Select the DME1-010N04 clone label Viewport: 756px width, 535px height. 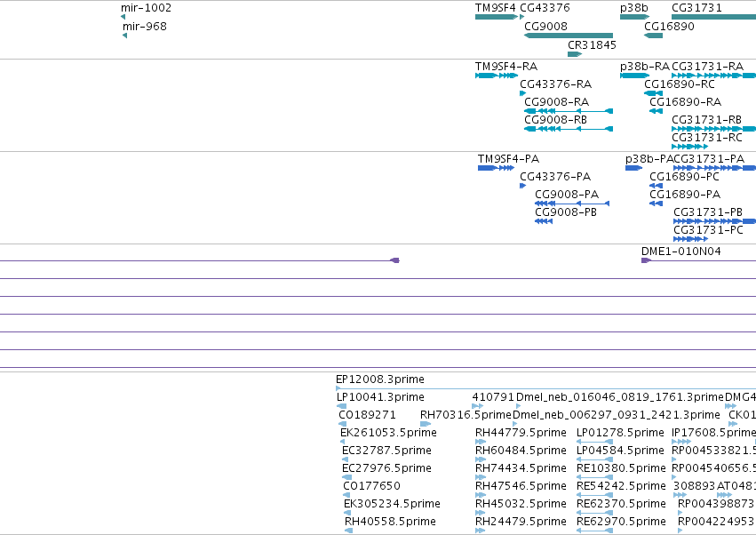tap(680, 252)
